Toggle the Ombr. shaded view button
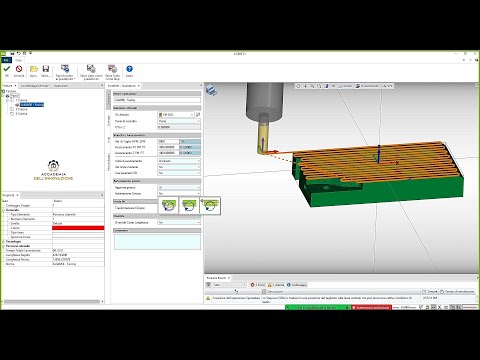 pyautogui.click(x=345, y=86)
